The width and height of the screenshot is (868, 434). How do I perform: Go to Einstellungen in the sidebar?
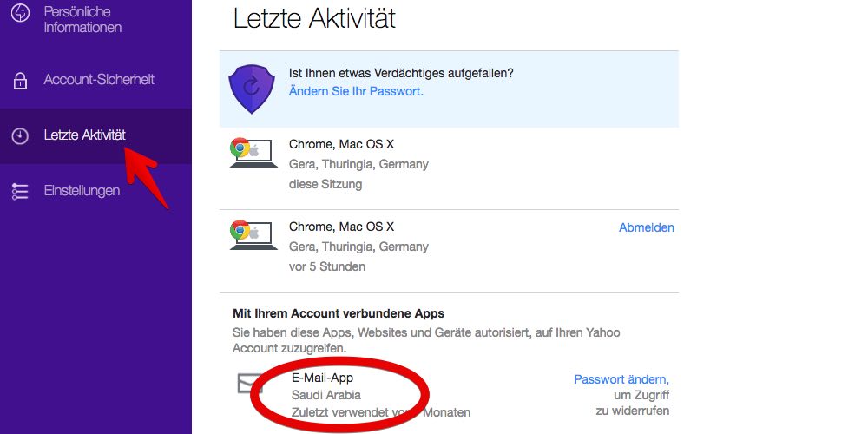[82, 191]
